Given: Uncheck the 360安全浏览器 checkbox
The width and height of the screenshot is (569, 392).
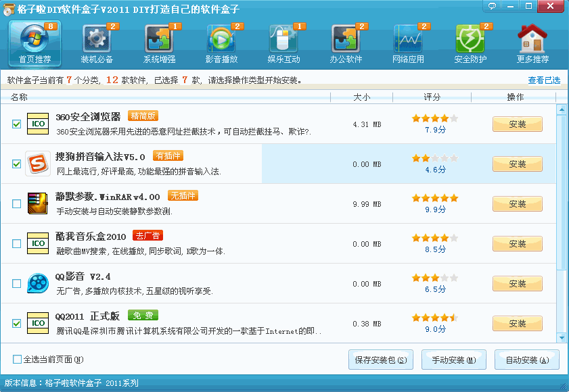Looking at the screenshot, I should tap(16, 124).
